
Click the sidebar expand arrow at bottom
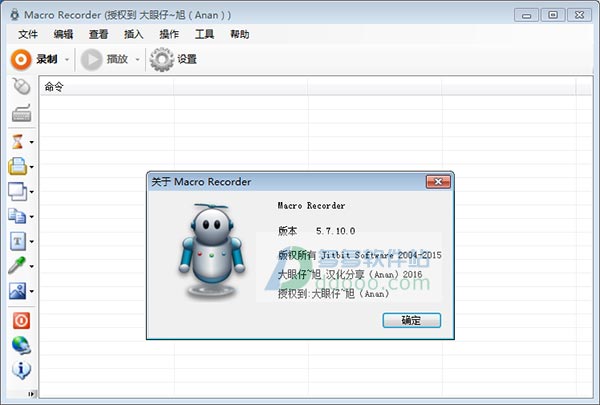pyautogui.click(x=31, y=394)
